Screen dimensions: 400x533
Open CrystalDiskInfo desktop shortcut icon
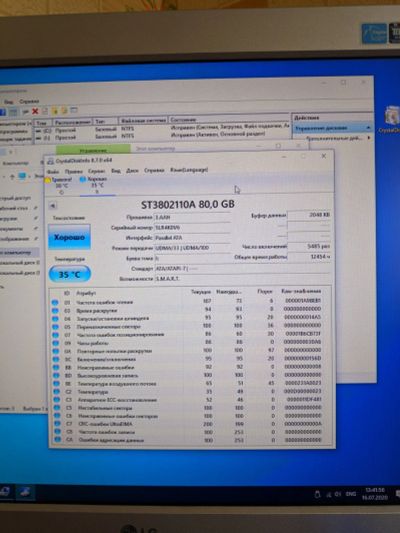pos(393,120)
